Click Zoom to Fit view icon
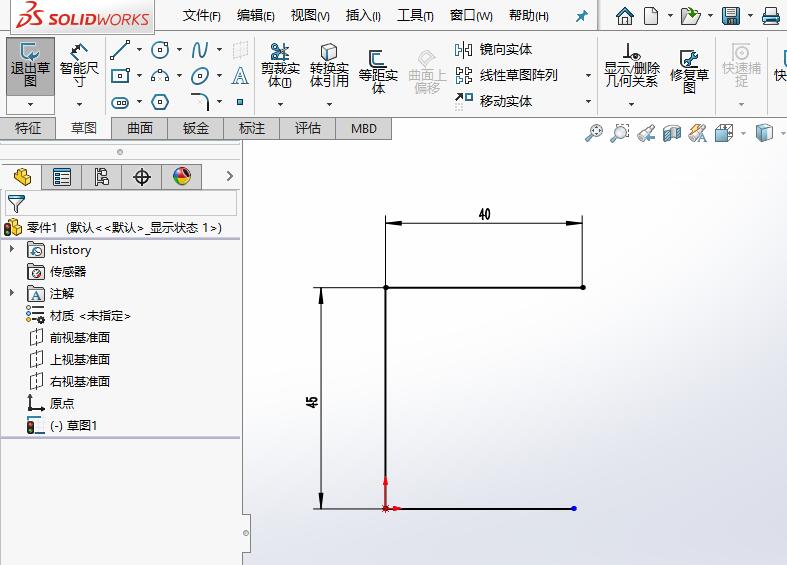Screen dimensions: 787x565 pyautogui.click(x=594, y=133)
